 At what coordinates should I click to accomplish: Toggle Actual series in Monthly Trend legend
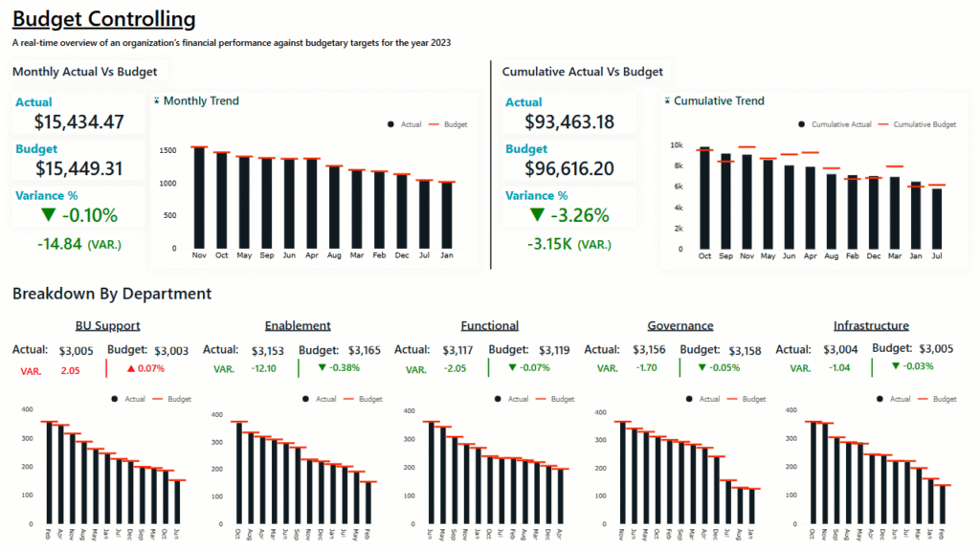405,124
